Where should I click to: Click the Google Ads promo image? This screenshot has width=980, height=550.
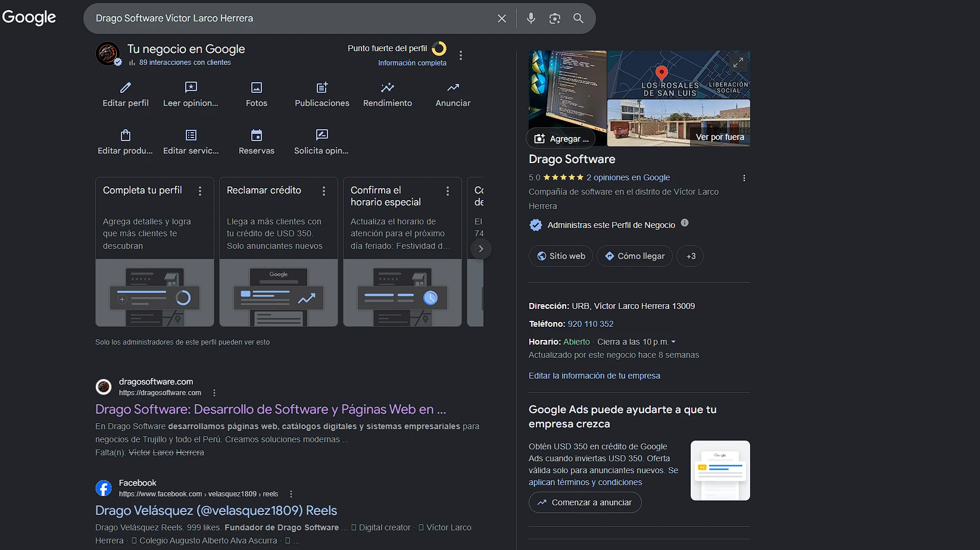point(720,470)
